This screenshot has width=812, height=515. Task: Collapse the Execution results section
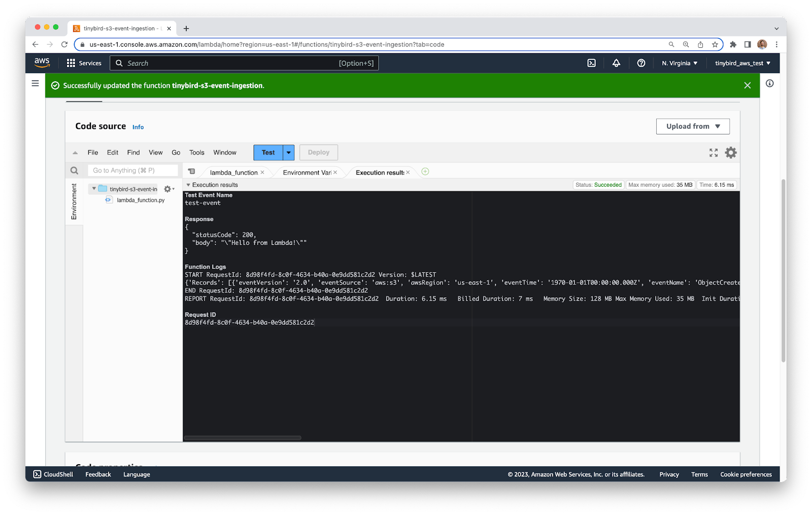pyautogui.click(x=188, y=185)
